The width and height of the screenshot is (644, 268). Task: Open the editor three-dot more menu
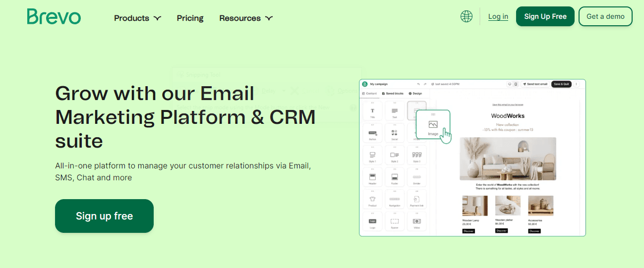pos(576,84)
